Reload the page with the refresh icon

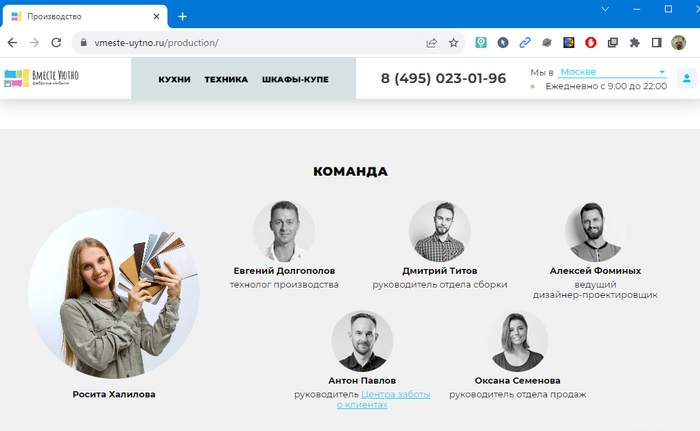click(x=56, y=43)
